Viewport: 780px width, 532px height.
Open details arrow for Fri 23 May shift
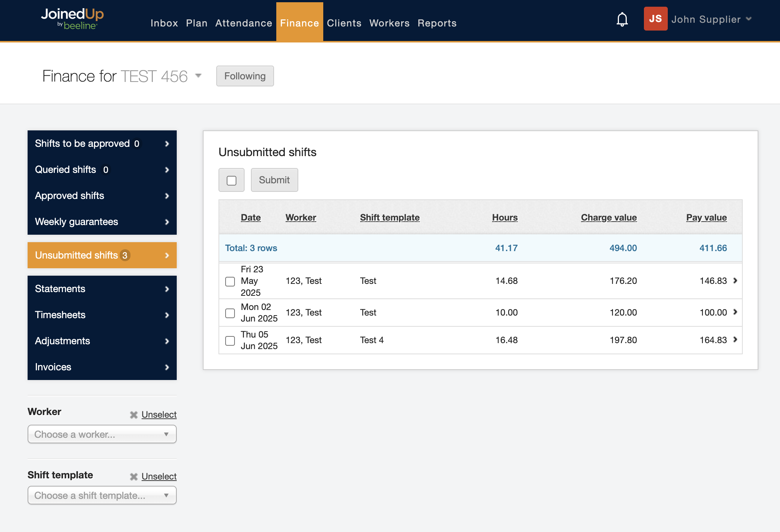(735, 281)
